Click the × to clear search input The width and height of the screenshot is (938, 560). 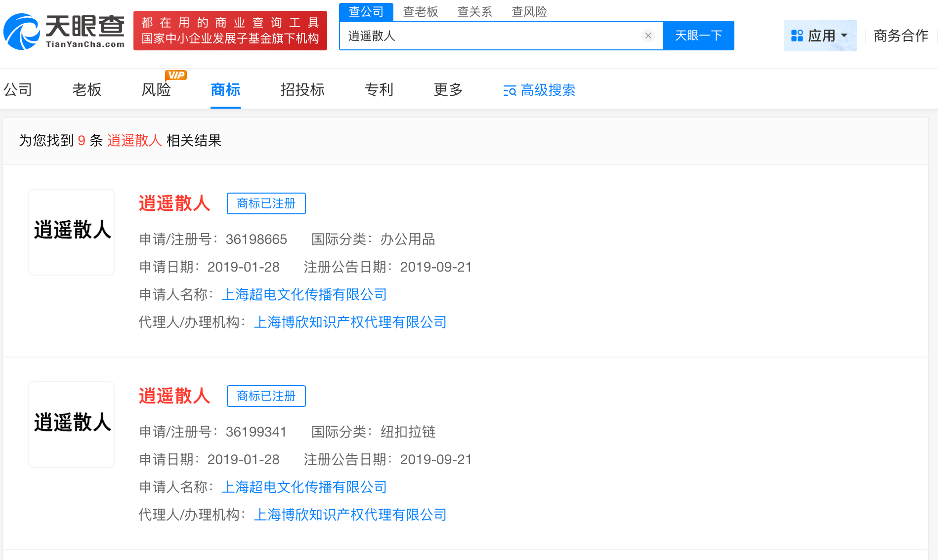click(x=648, y=35)
